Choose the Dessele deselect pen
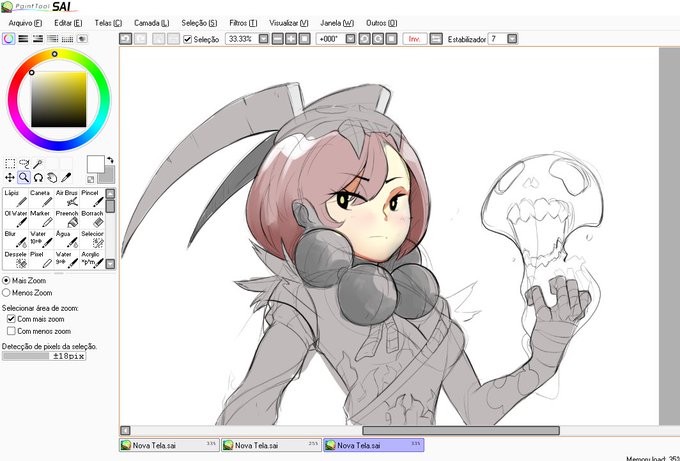Viewport: 680px width, 461px height. pyautogui.click(x=16, y=259)
